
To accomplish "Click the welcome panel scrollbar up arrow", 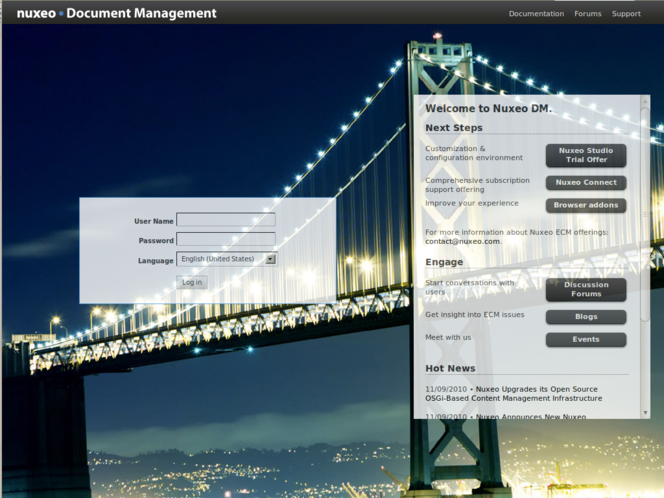I will click(645, 100).
